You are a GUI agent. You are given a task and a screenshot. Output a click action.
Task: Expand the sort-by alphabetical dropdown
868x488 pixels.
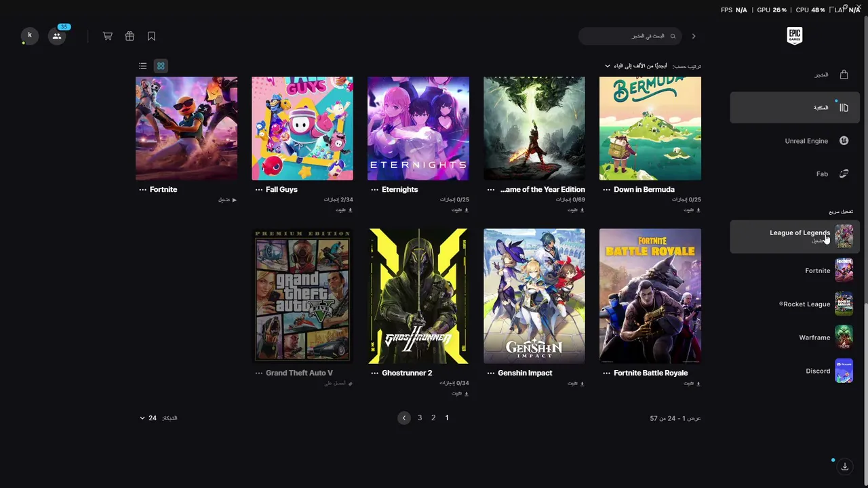[x=637, y=66]
